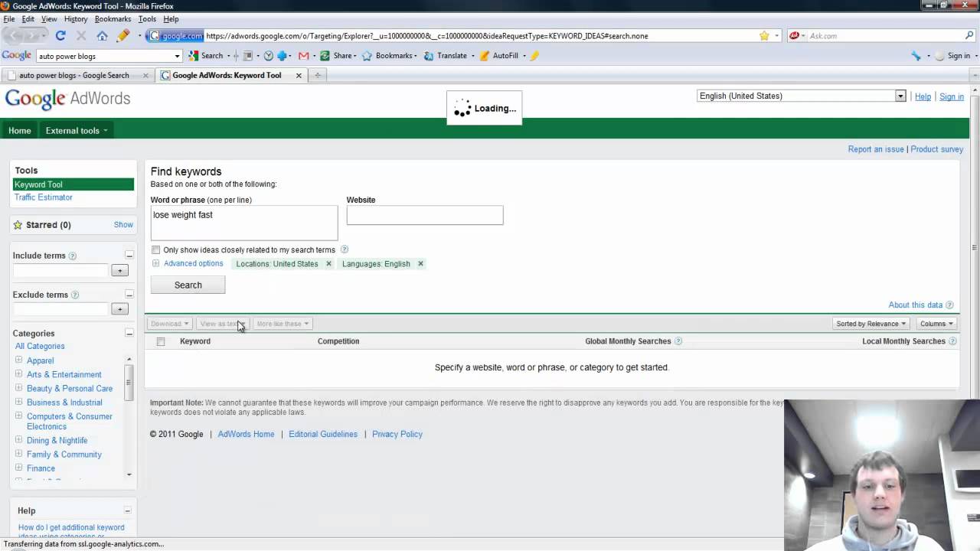Viewport: 980px width, 551px height.
Task: Tick the select-all checkbox in Keyword header
Action: [x=161, y=341]
